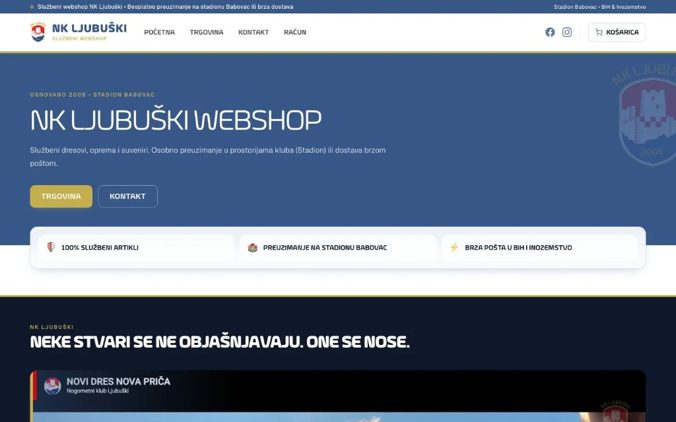Open the Račun menu item
The height and width of the screenshot is (422, 676).
pyautogui.click(x=295, y=32)
